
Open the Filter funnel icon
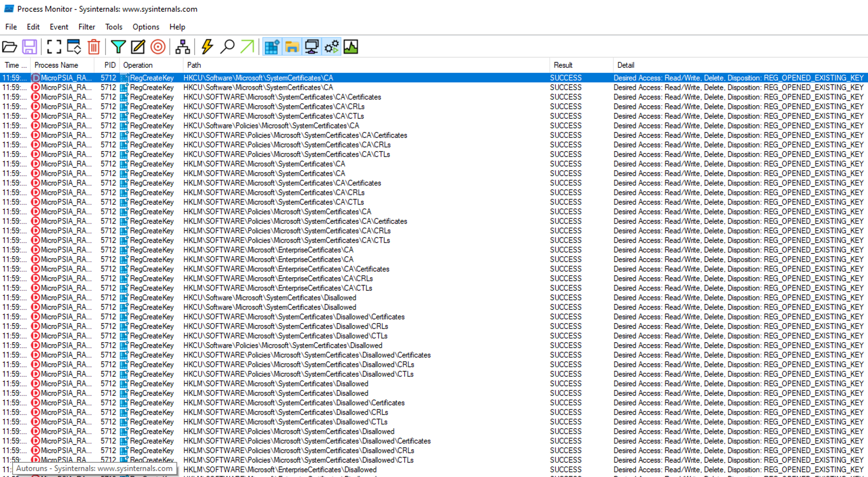coord(118,47)
